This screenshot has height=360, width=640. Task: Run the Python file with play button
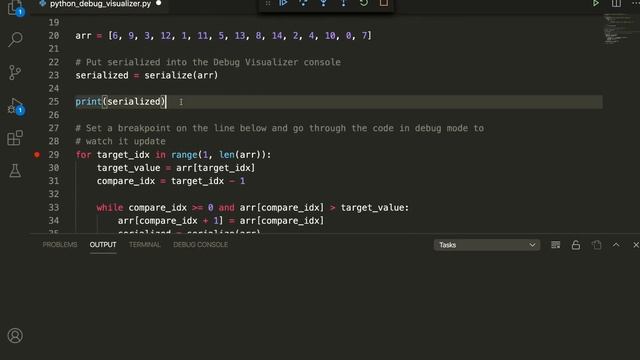596,3
